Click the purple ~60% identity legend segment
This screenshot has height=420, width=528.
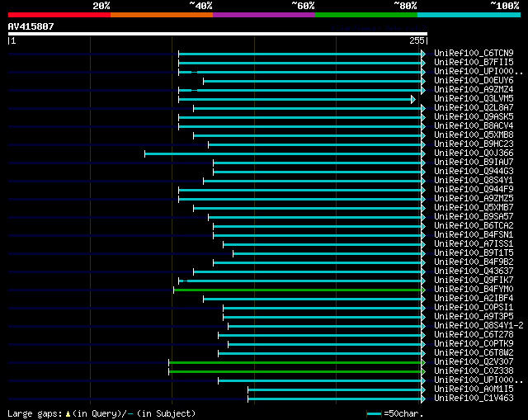[x=264, y=15]
